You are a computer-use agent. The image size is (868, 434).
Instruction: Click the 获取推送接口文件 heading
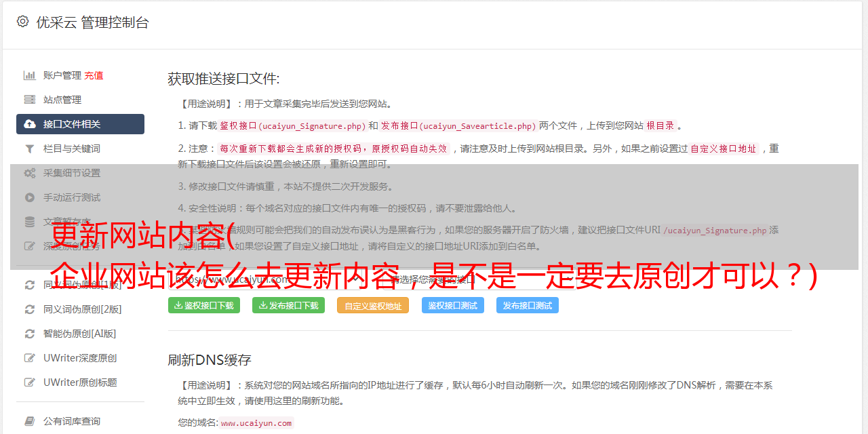tap(224, 79)
